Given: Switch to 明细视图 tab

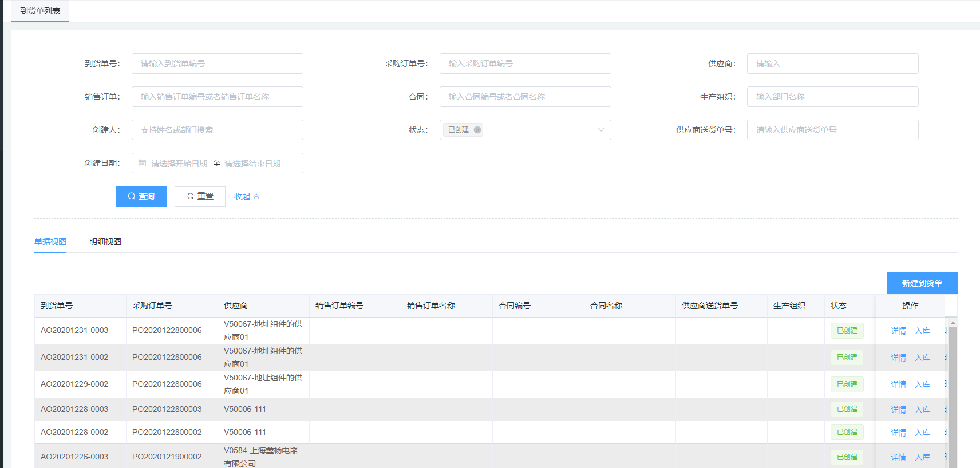Looking at the screenshot, I should pyautogui.click(x=105, y=241).
